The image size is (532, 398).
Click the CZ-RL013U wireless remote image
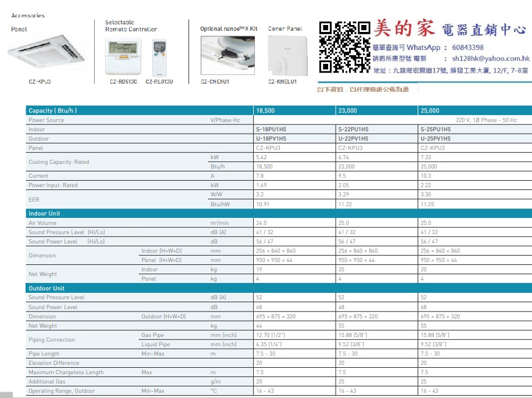(160, 58)
